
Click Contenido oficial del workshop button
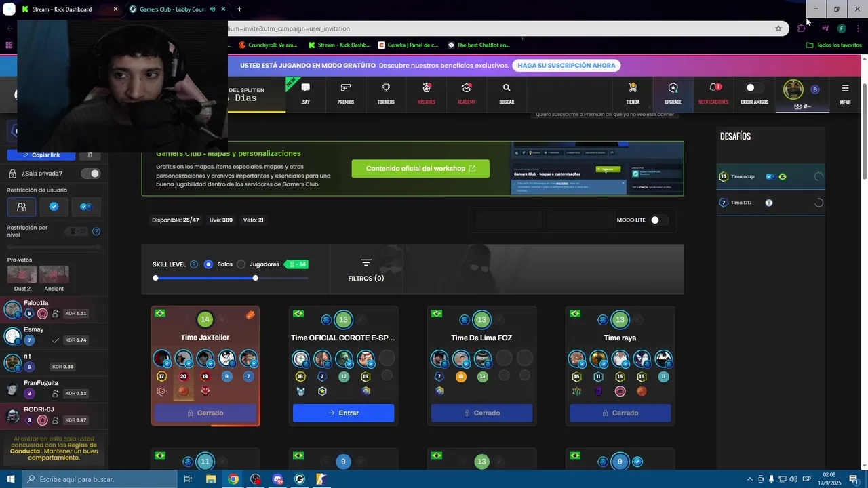(x=420, y=169)
